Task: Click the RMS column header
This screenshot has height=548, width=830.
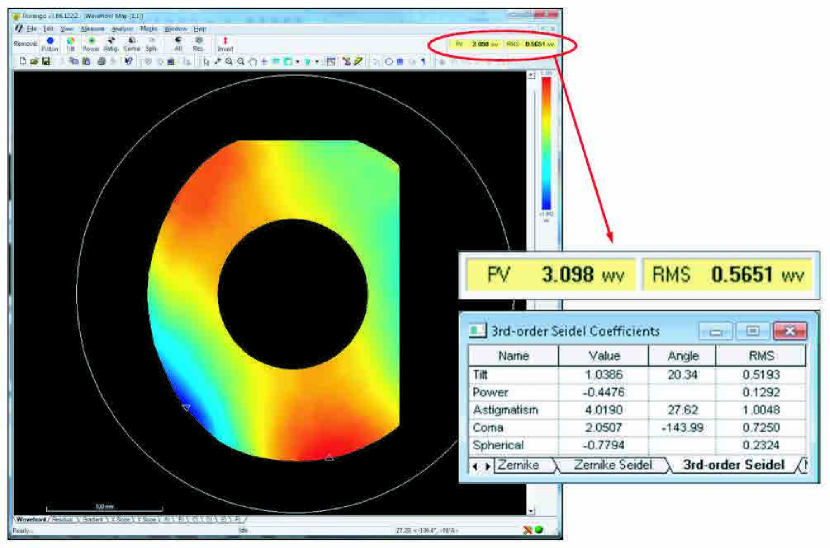Action: coord(760,355)
